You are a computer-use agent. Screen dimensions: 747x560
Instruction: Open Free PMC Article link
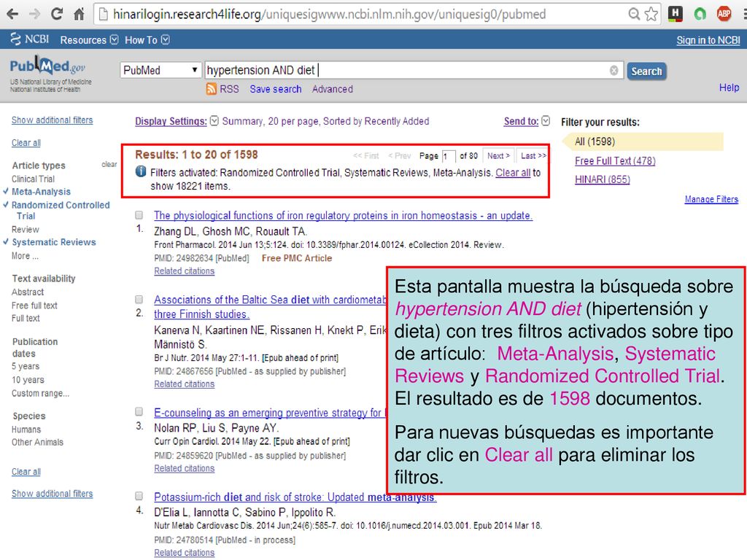tap(297, 258)
